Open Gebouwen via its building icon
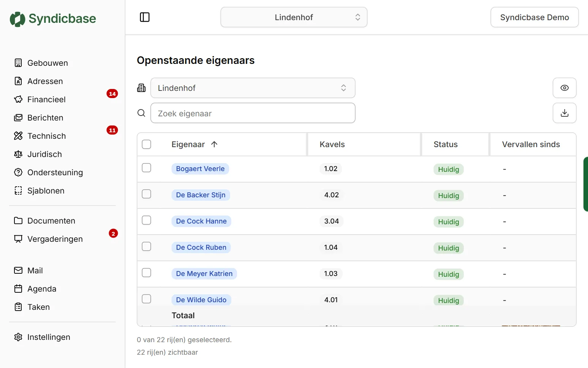 pos(18,63)
